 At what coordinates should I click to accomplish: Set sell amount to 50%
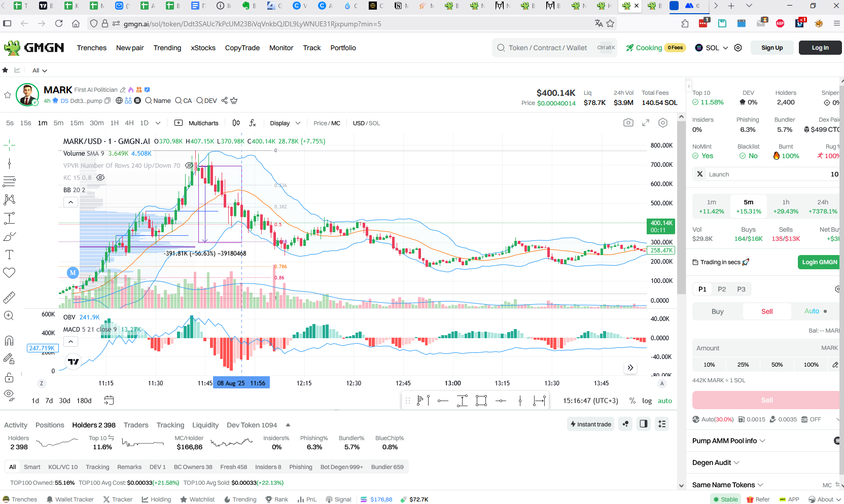click(x=777, y=365)
